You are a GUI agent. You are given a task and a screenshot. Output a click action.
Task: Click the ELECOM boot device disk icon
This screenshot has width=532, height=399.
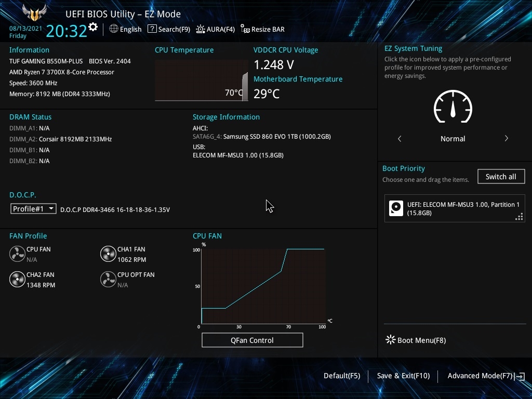tap(396, 208)
